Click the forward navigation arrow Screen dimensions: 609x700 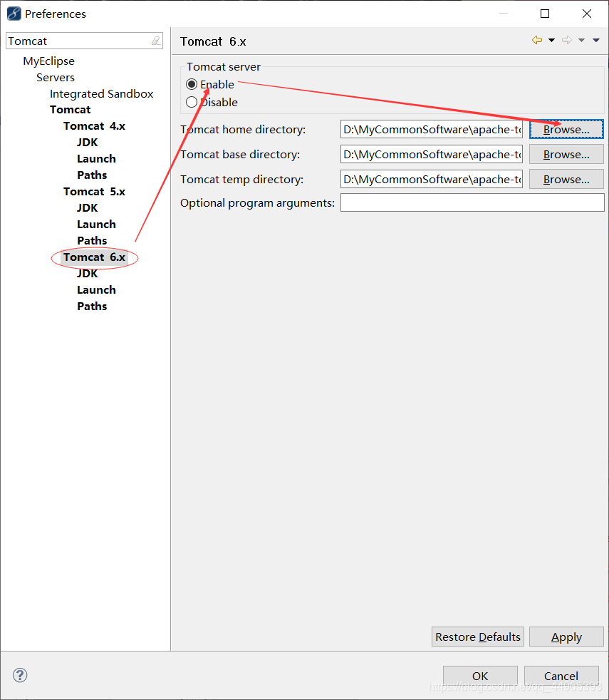pos(566,40)
